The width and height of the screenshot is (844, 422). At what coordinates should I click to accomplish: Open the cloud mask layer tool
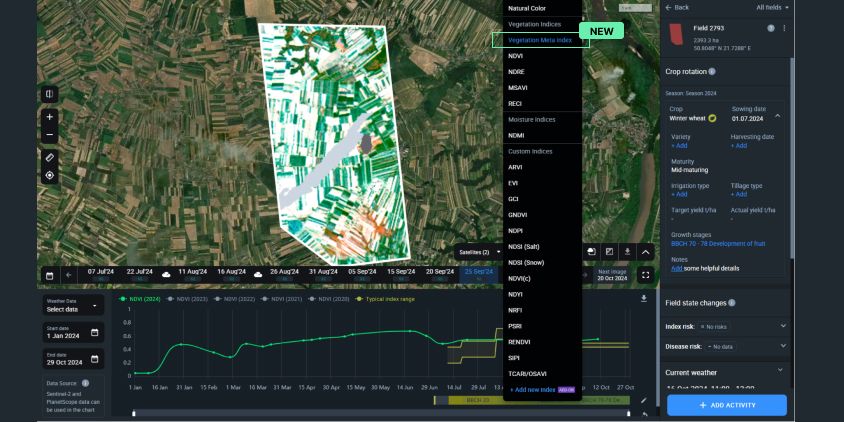[x=592, y=252]
